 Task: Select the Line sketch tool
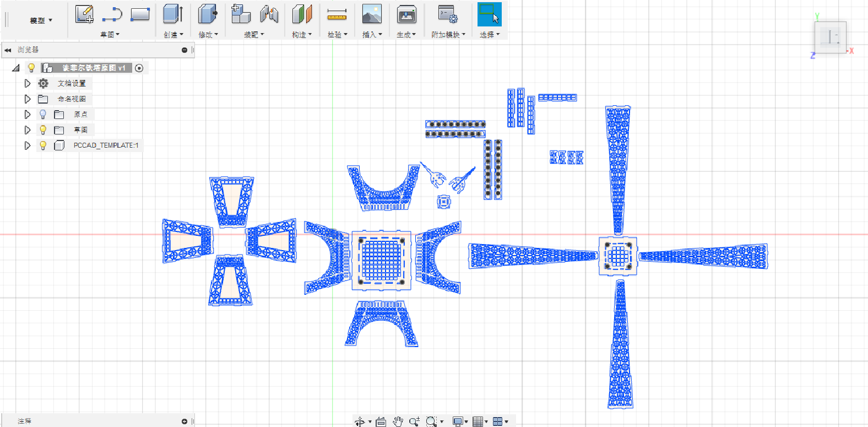(112, 14)
